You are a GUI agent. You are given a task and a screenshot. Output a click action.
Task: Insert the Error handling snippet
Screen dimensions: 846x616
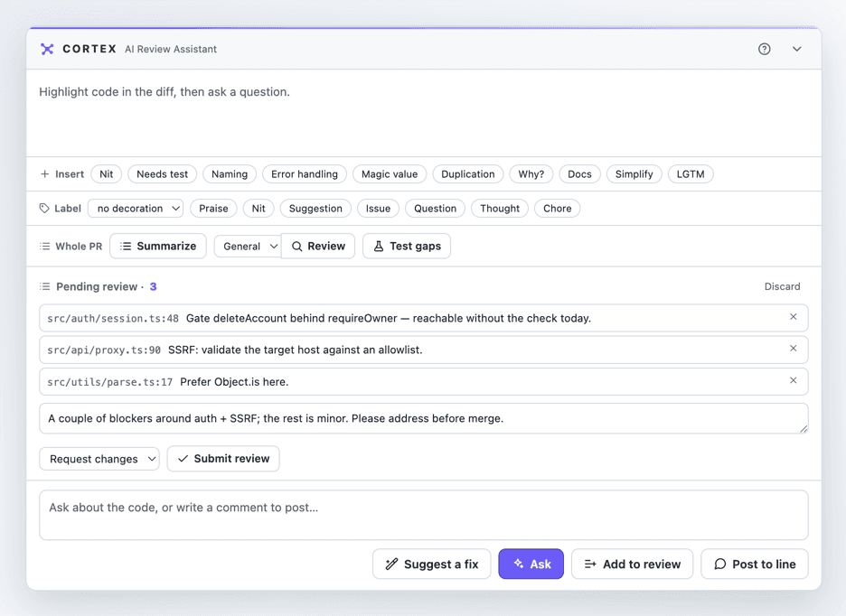click(x=305, y=174)
